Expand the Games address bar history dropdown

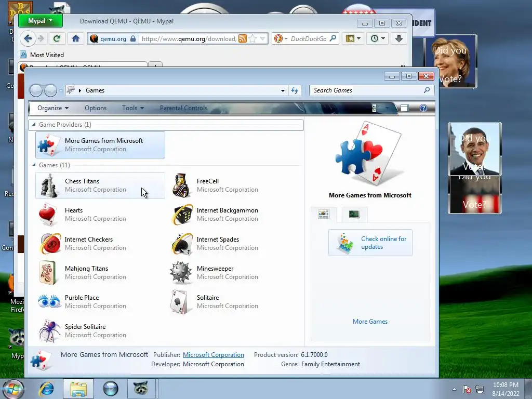click(x=283, y=90)
